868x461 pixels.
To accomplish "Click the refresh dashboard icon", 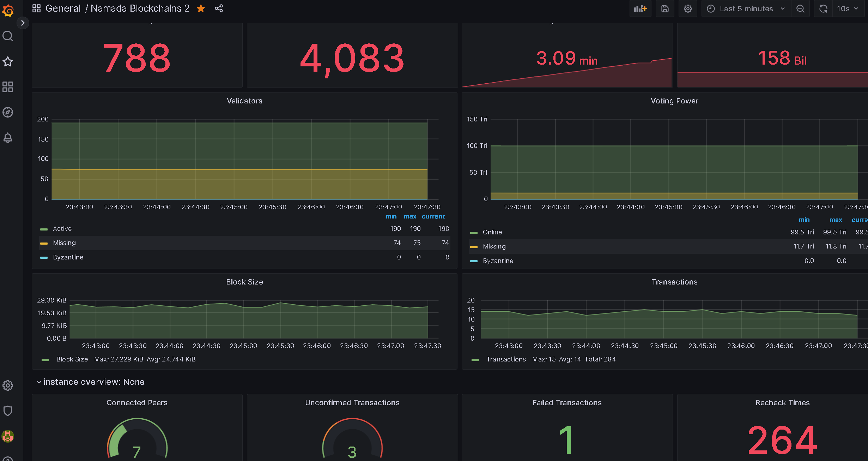I will point(823,9).
